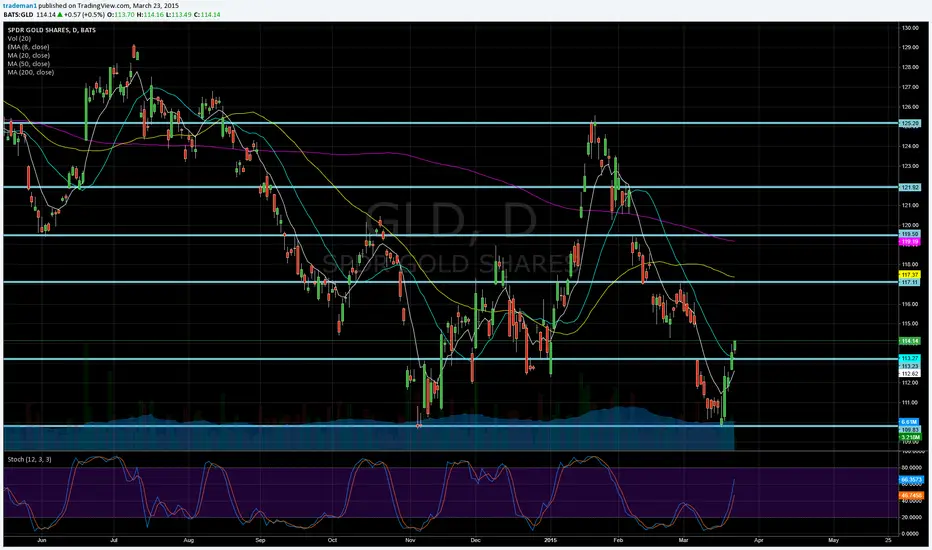Select the EMA (8, close) indicator legend
Screen dimensions: 932x550
tap(29, 46)
